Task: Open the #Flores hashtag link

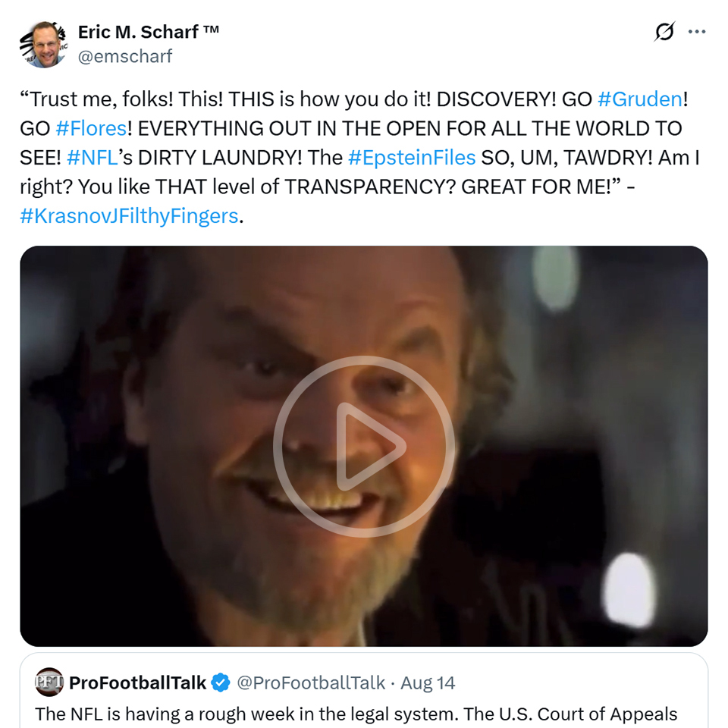Action: [90, 128]
